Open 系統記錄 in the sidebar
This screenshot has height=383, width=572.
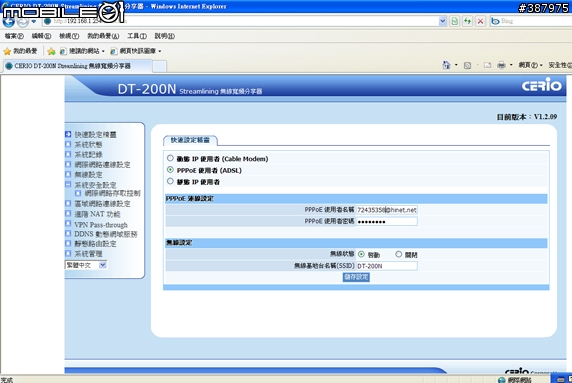(88, 155)
